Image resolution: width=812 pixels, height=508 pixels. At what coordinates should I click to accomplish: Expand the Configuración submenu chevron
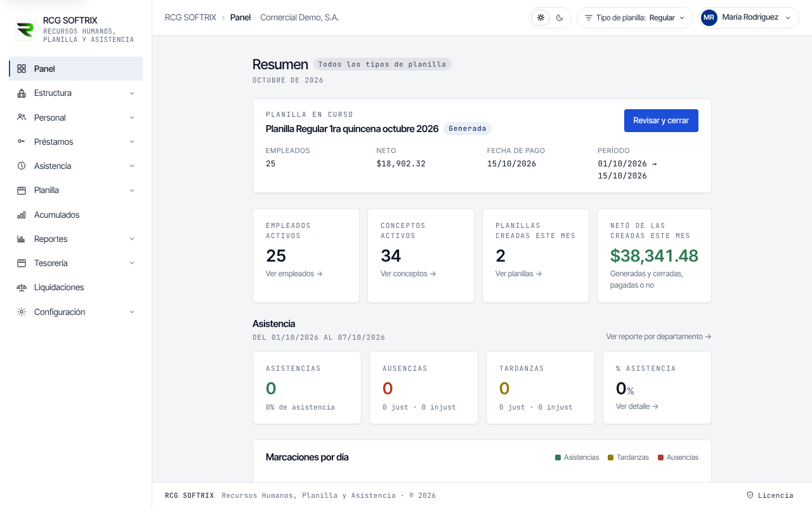click(x=132, y=312)
